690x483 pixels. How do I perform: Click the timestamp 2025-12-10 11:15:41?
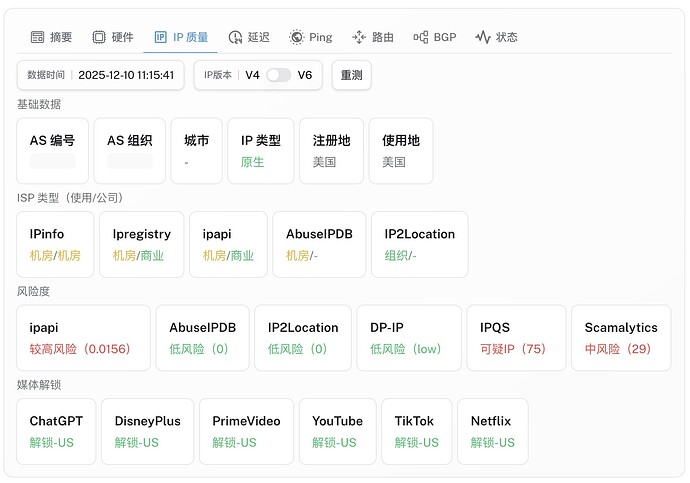(126, 75)
